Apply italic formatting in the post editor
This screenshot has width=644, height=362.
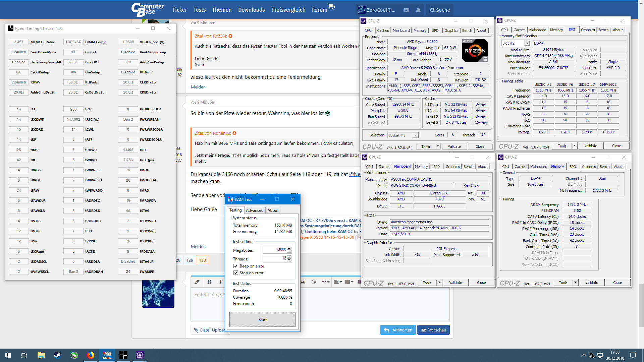click(x=220, y=282)
